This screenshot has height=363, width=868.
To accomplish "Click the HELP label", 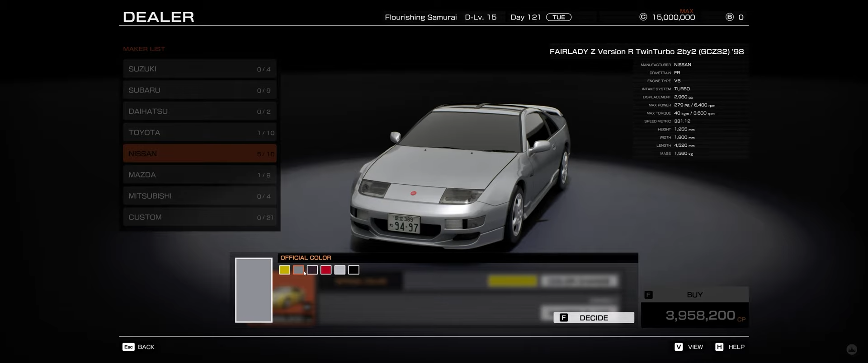I will pyautogui.click(x=736, y=347).
